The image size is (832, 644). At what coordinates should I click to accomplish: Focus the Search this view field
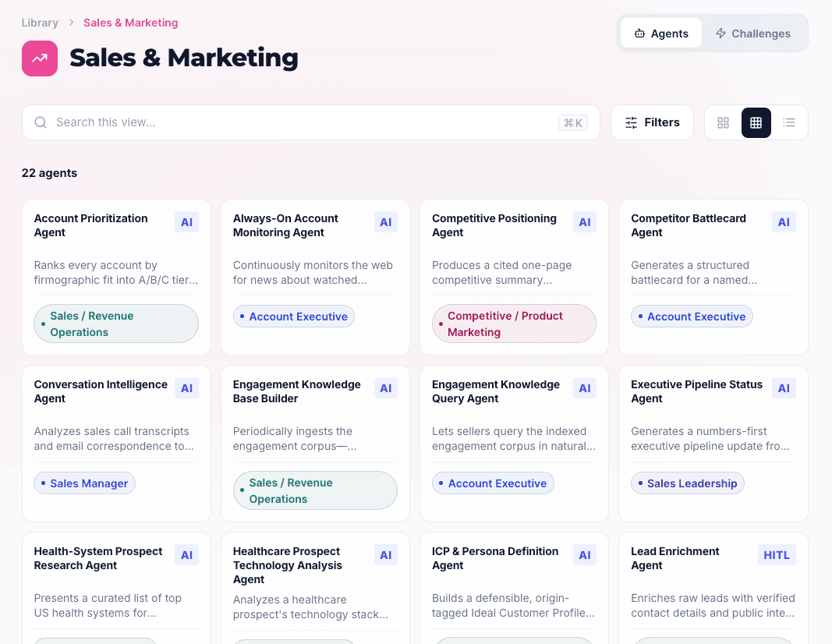[x=311, y=122]
